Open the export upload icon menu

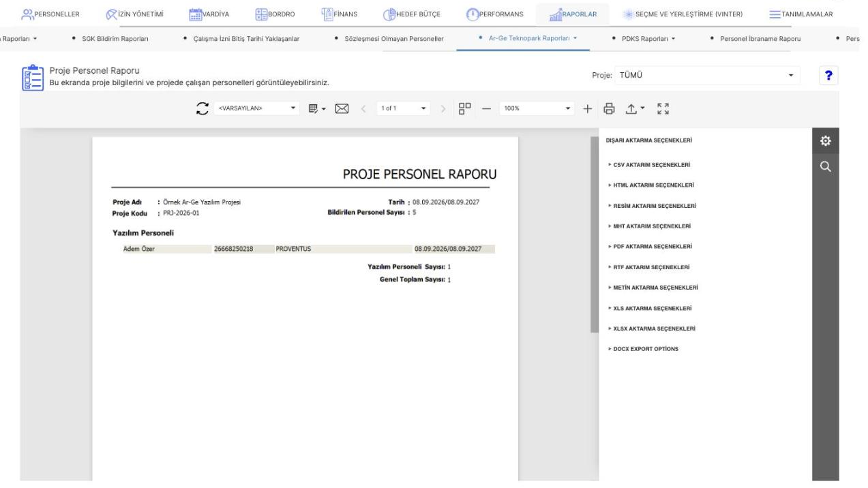click(x=635, y=108)
